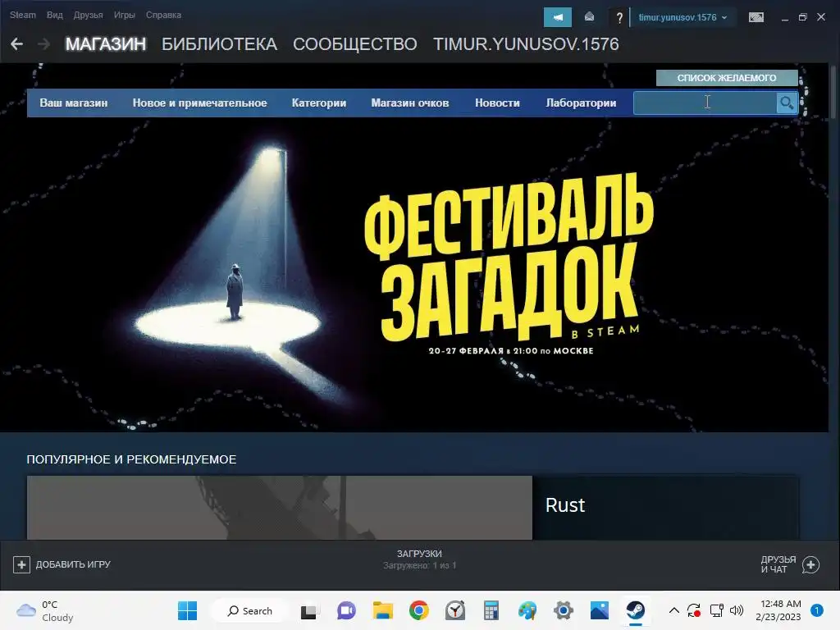Viewport: 840px width, 630px height.
Task: Open Settings gear in taskbar
Action: pyautogui.click(x=564, y=610)
